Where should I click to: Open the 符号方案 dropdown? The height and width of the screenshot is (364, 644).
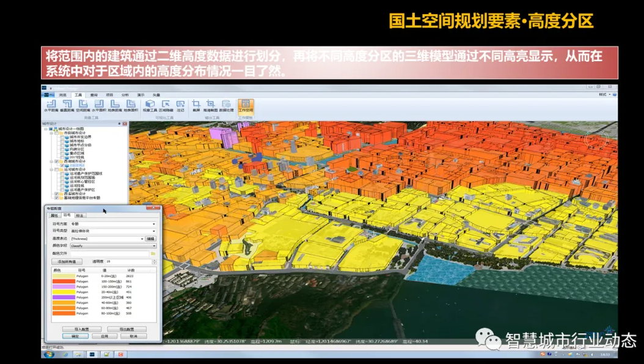click(113, 224)
